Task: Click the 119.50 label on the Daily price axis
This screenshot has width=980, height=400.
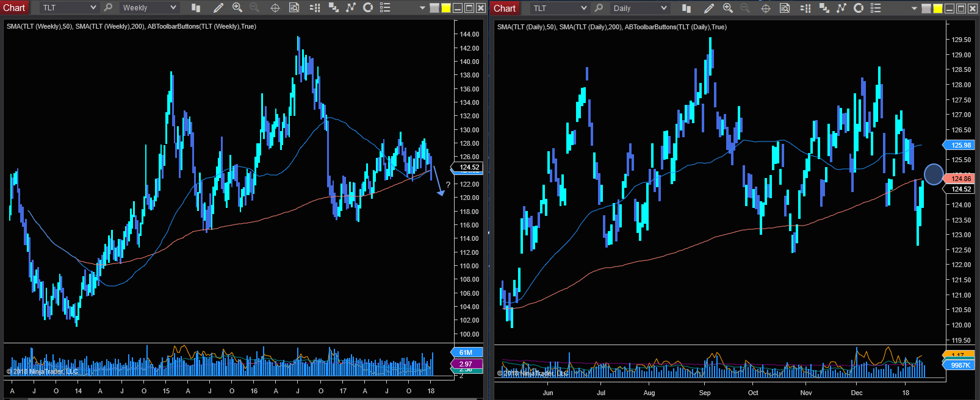Action: 961,340
